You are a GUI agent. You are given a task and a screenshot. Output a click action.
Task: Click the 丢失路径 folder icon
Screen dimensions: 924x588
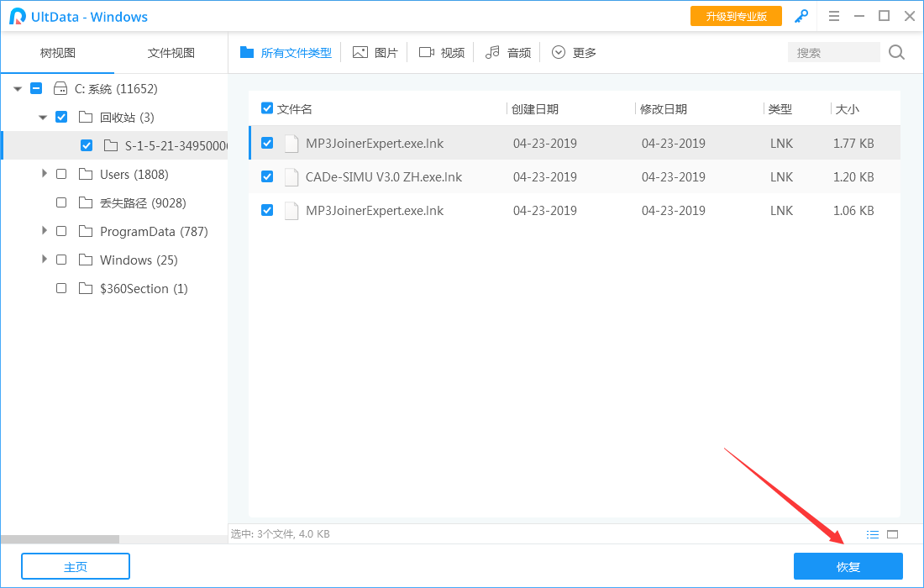(x=86, y=202)
